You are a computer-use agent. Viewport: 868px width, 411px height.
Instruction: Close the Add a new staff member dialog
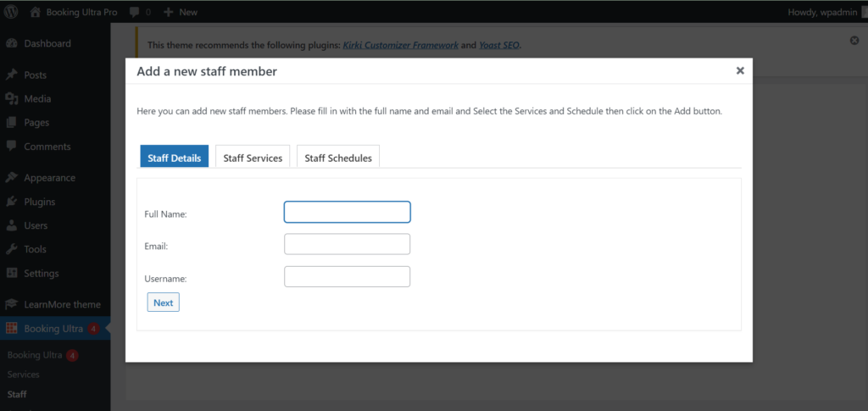coord(740,70)
